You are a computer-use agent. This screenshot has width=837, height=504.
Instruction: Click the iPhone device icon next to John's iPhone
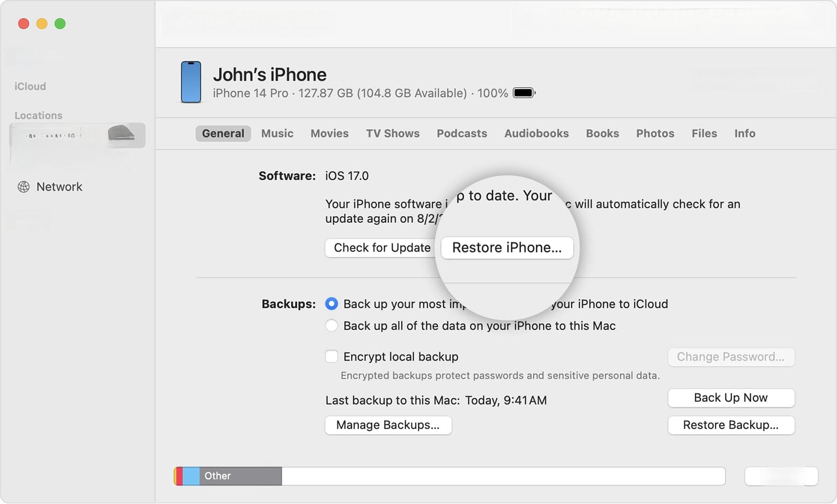click(x=191, y=82)
